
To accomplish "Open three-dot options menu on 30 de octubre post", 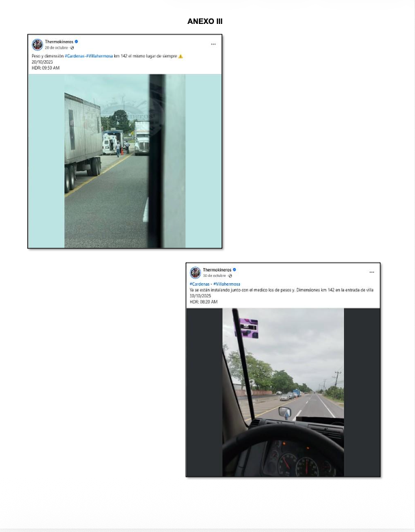I will 371,272.
